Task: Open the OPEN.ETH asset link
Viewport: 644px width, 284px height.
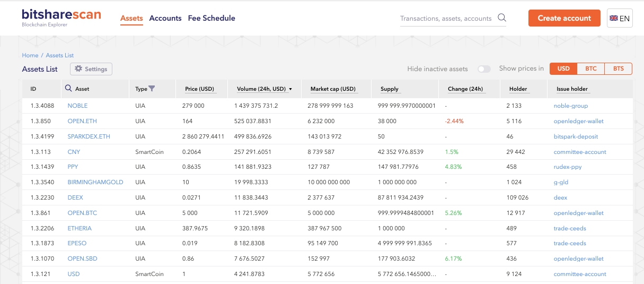Action: click(x=83, y=121)
